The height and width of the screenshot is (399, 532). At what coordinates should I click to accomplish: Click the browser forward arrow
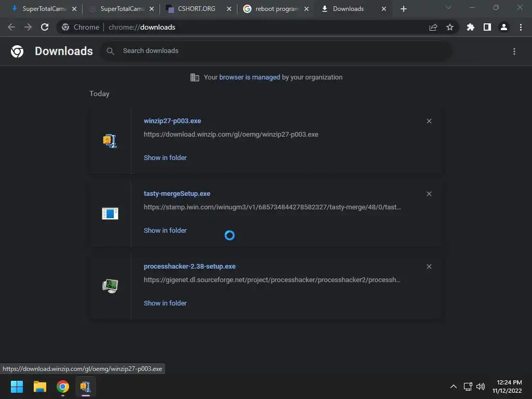[28, 27]
